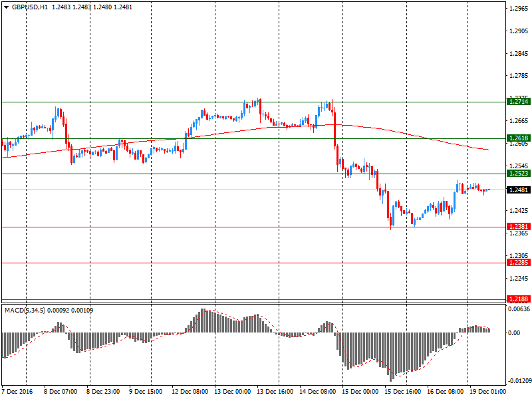
Task: Click the GBPUSD,H1 chart title
Action: (x=30, y=7)
